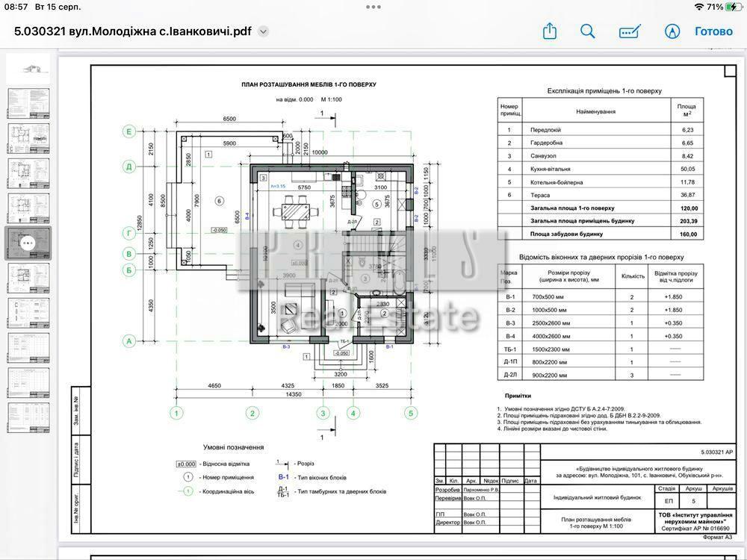Go to the fifth page thumbnail
The height and width of the screenshot is (560, 747).
click(x=28, y=208)
